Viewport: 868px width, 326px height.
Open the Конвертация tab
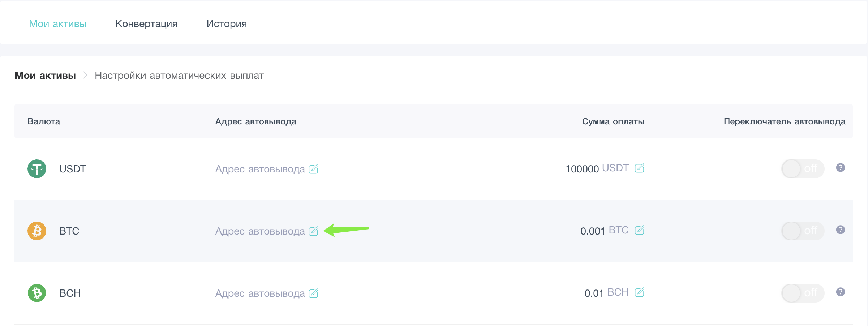tap(146, 24)
